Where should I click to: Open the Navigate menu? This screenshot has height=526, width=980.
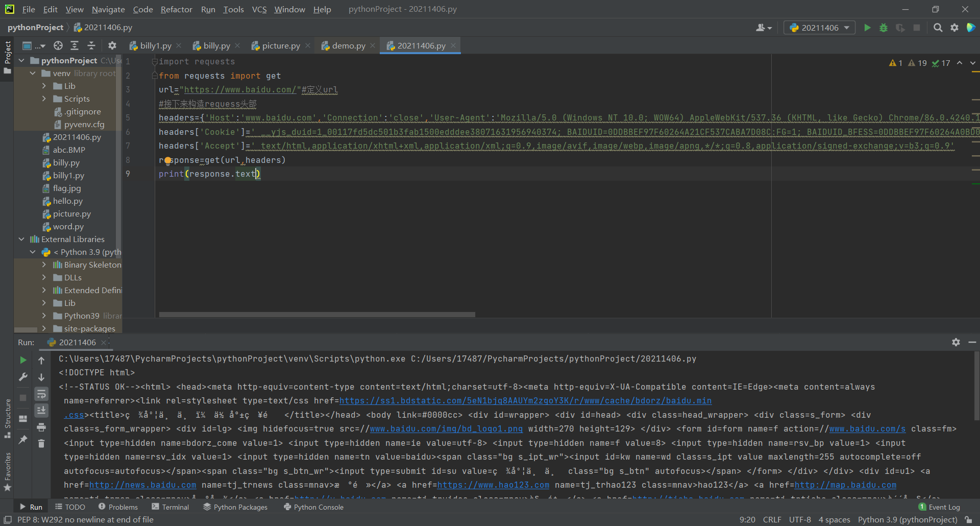tap(108, 9)
